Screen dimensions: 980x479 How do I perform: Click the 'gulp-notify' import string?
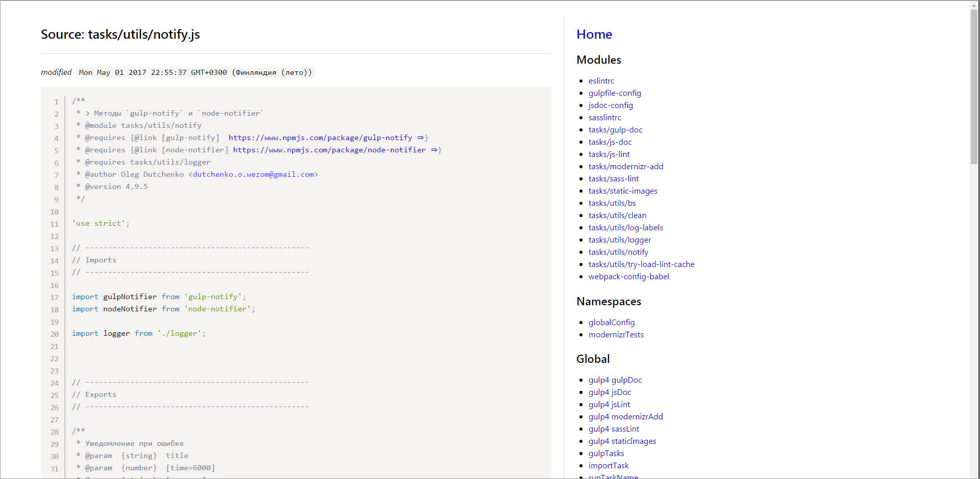point(213,297)
